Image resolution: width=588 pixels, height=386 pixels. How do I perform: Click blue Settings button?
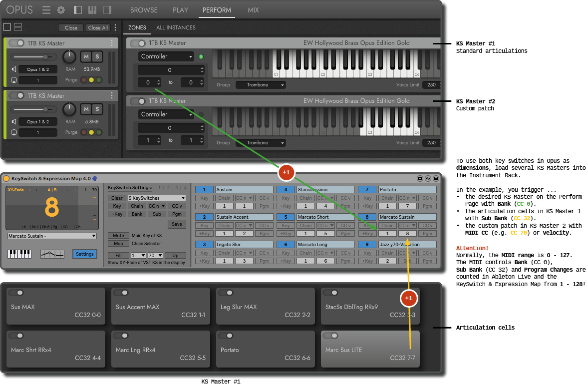pyautogui.click(x=85, y=254)
